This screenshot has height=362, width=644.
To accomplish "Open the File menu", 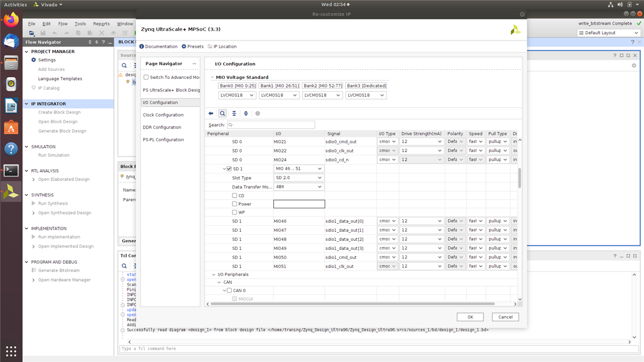I will tap(32, 24).
